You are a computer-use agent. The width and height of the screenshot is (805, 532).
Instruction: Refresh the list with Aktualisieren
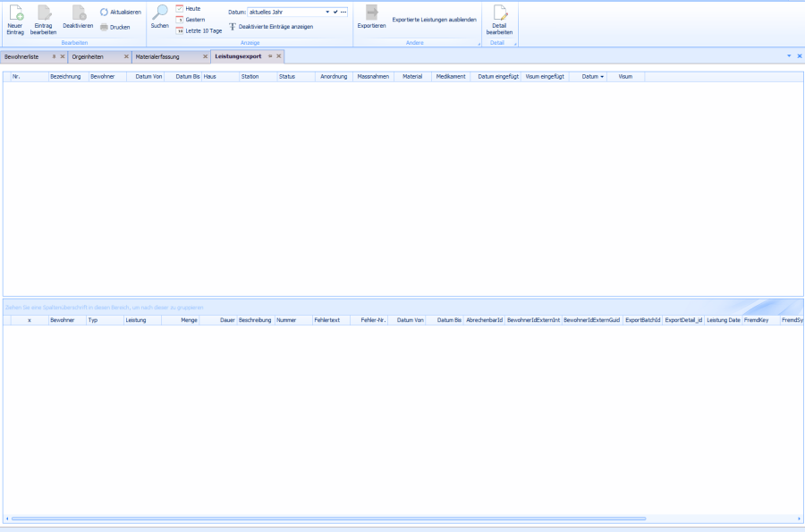coord(121,12)
